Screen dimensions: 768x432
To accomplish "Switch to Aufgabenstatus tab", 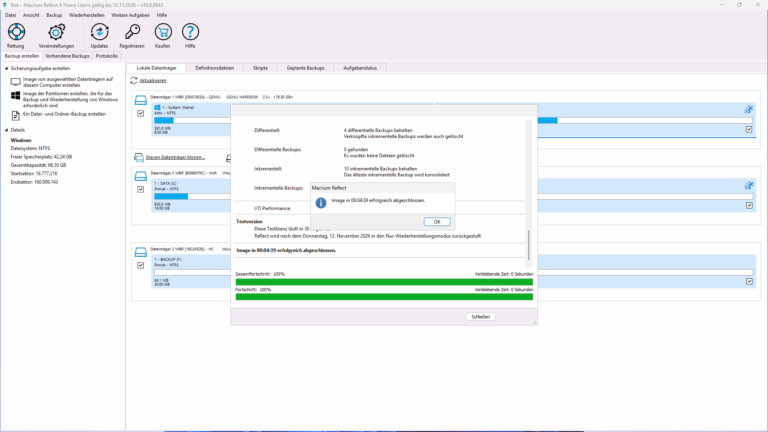I will (x=360, y=68).
